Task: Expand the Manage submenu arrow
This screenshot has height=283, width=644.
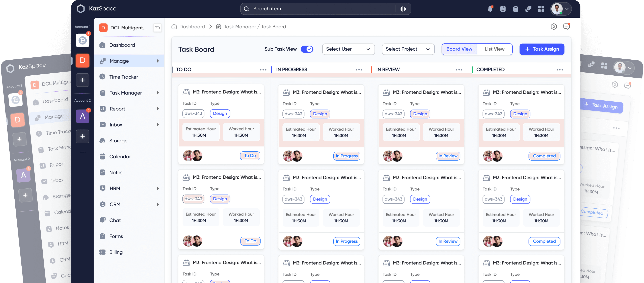Action: point(158,61)
